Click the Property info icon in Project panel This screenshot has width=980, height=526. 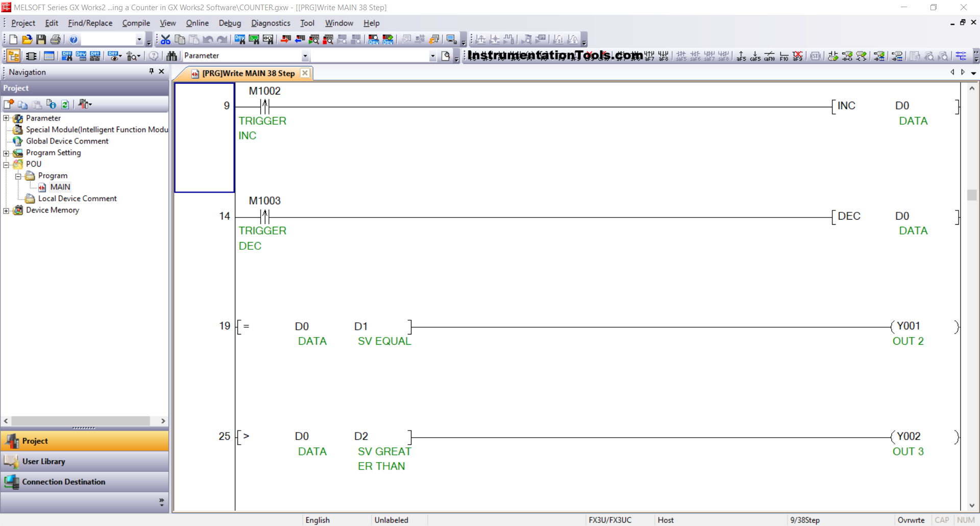(51, 104)
